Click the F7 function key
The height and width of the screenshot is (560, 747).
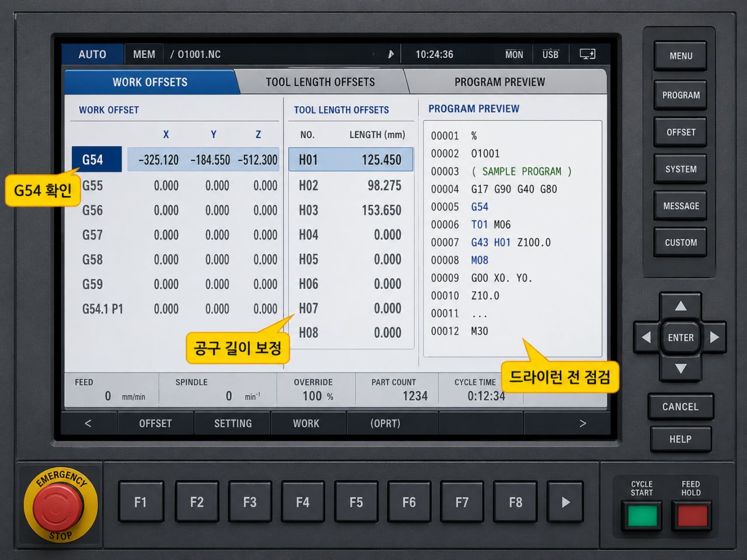pyautogui.click(x=462, y=502)
